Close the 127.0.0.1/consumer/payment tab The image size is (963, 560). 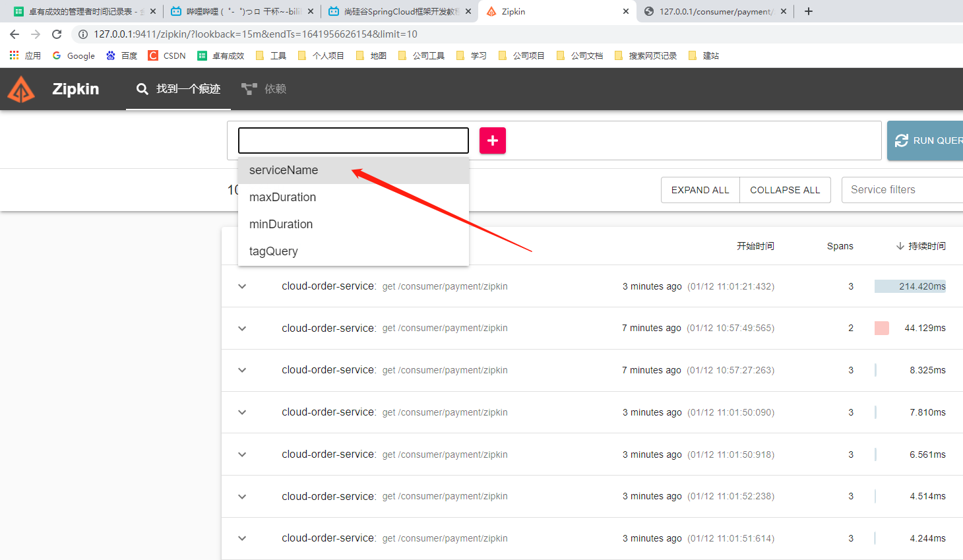pos(784,11)
